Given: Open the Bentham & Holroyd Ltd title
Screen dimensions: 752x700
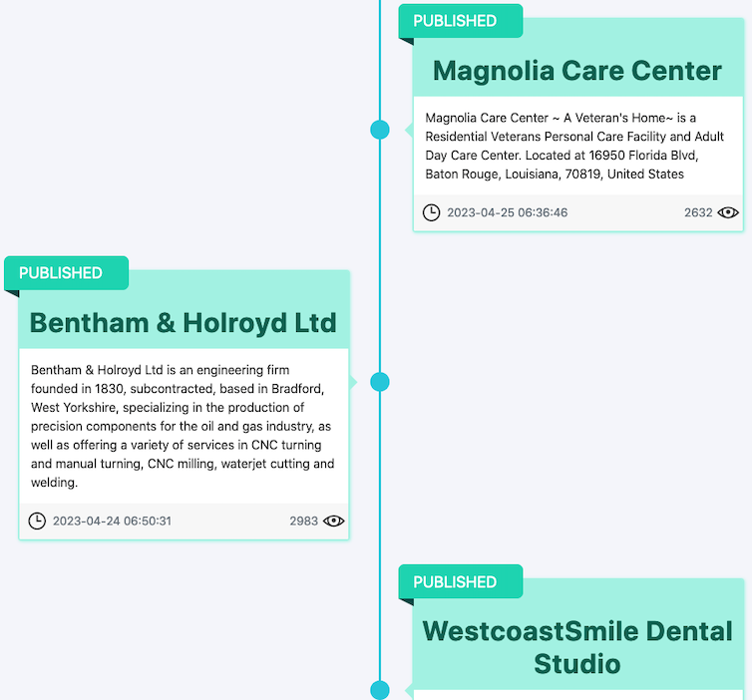Looking at the screenshot, I should [184, 323].
